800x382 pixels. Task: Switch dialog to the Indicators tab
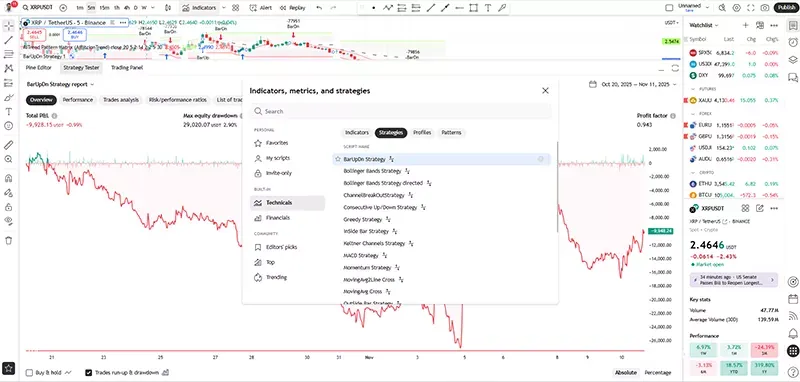tap(357, 133)
